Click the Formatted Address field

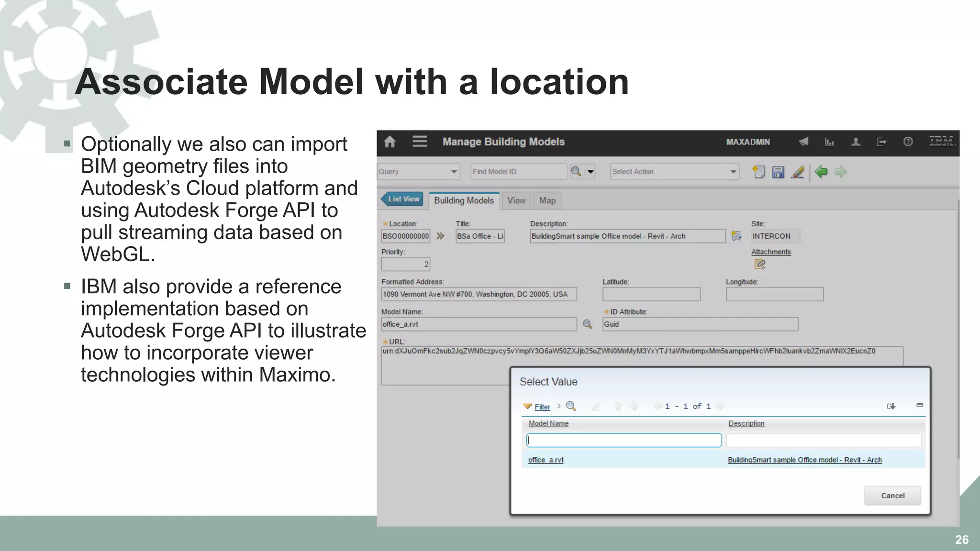pyautogui.click(x=479, y=294)
